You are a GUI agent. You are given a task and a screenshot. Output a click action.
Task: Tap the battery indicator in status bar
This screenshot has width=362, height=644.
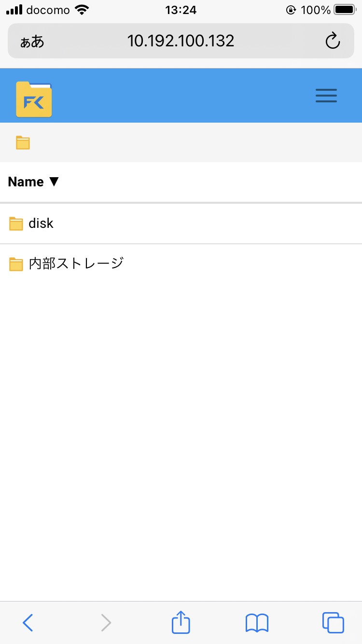(x=345, y=10)
